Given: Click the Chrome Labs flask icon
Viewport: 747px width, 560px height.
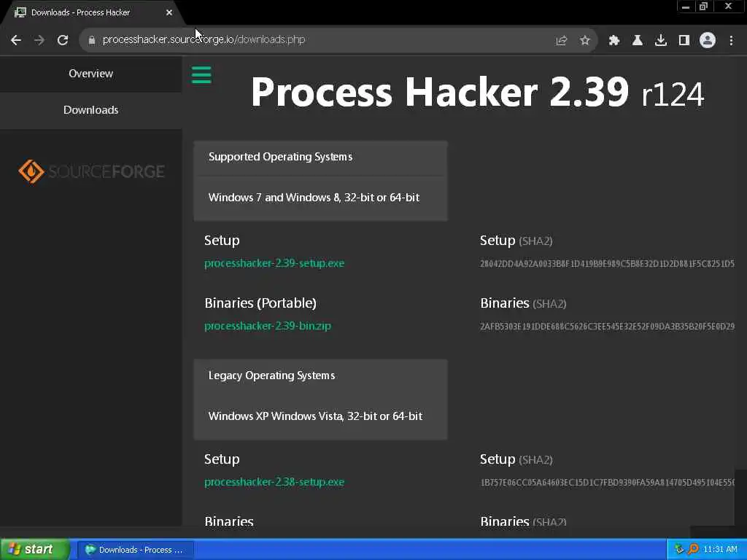Looking at the screenshot, I should pyautogui.click(x=638, y=41).
